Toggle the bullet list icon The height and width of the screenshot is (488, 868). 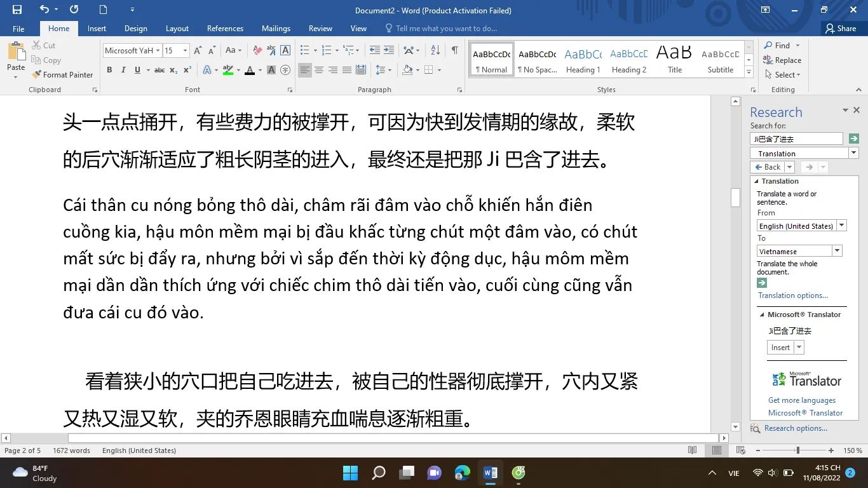304,50
